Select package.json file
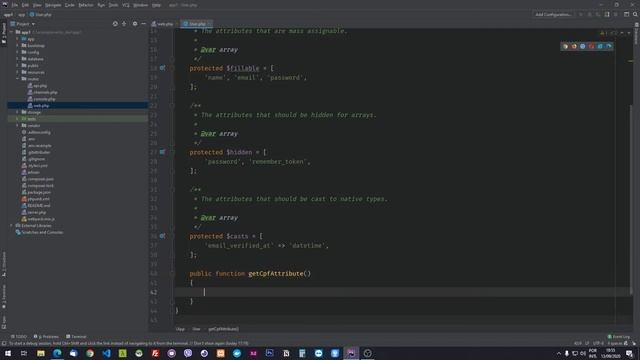The image size is (640, 360). pos(36,192)
